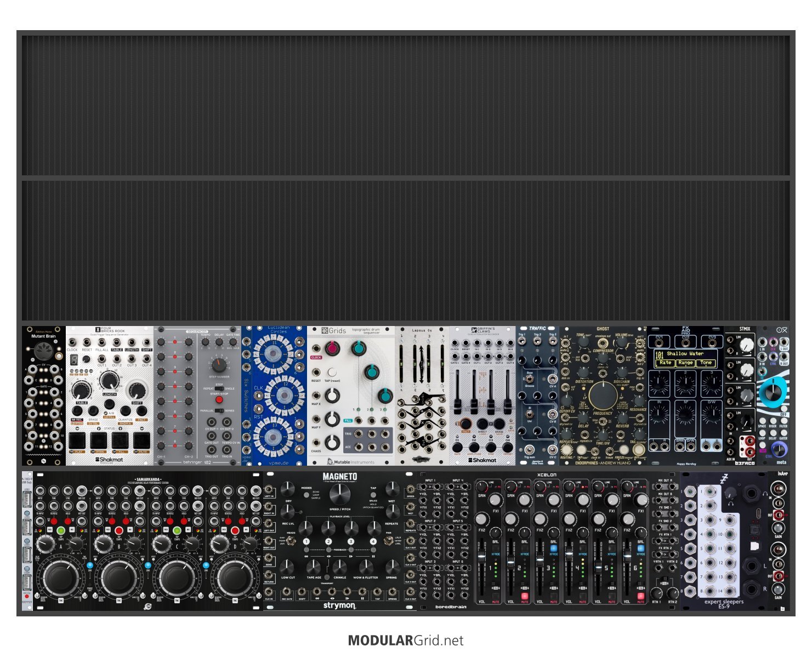Push the ERASE button on Griffin's Claws

(x=498, y=424)
